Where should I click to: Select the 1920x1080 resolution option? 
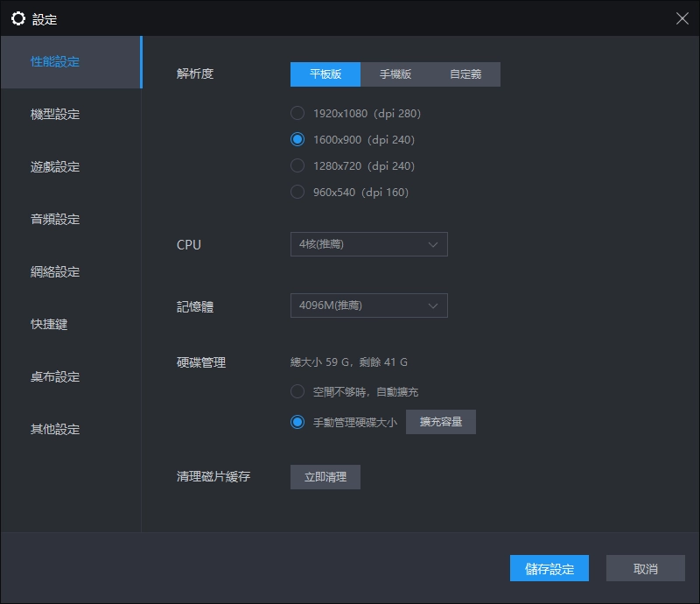point(297,113)
